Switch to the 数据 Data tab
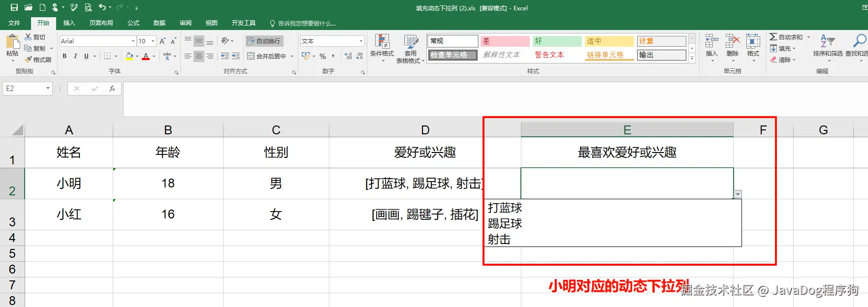 click(x=160, y=23)
